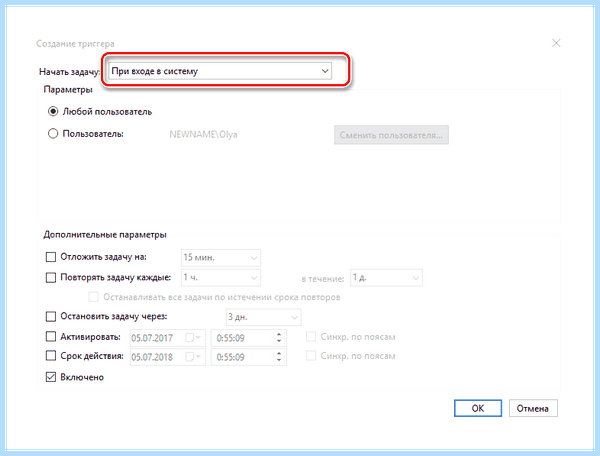This screenshot has height=456, width=600.
Task: Close the 'Создание триггера' dialog
Action: click(x=556, y=43)
